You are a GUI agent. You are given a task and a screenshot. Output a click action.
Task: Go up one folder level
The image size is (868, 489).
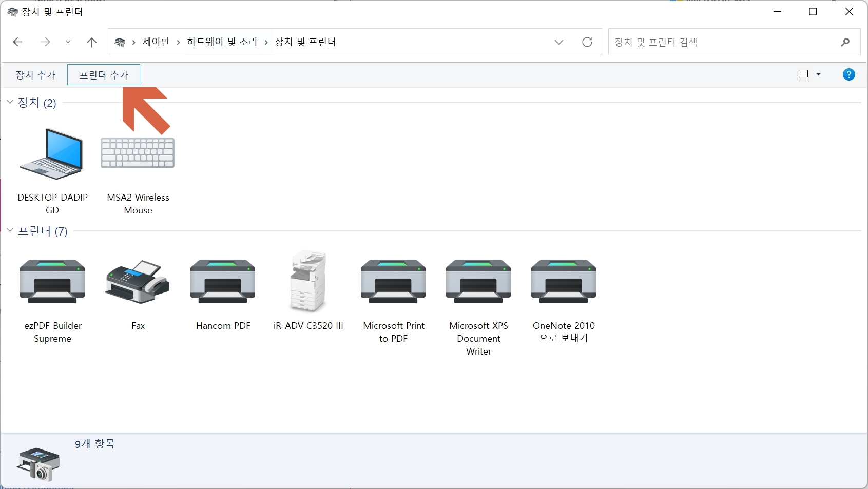click(x=92, y=42)
